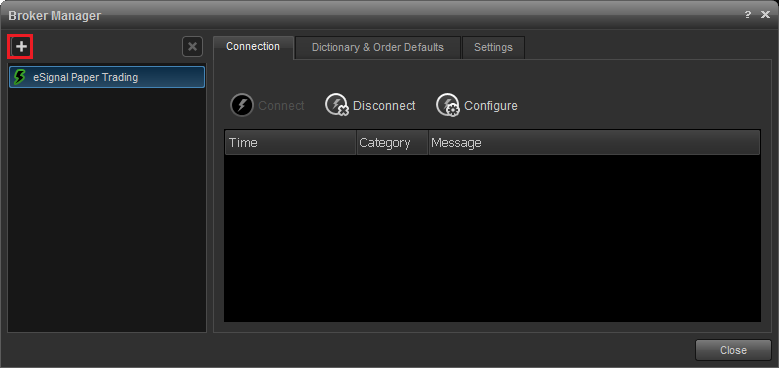Close dialog using title bar X
The width and height of the screenshot is (779, 368).
pos(765,15)
